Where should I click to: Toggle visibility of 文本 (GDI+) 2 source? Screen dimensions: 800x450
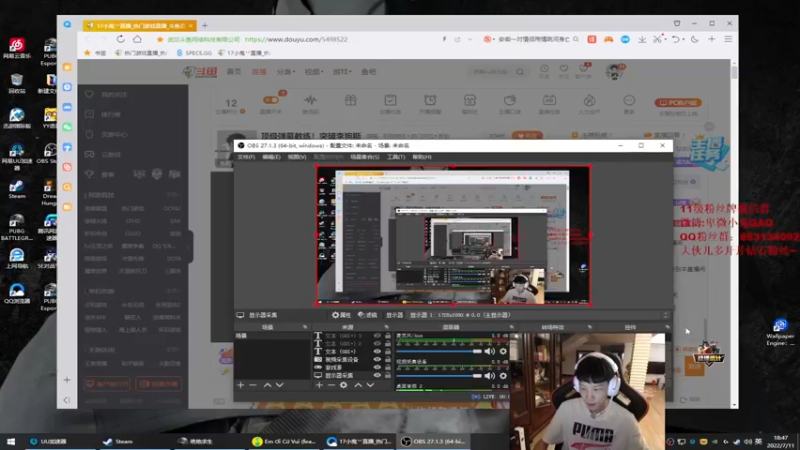tap(377, 343)
